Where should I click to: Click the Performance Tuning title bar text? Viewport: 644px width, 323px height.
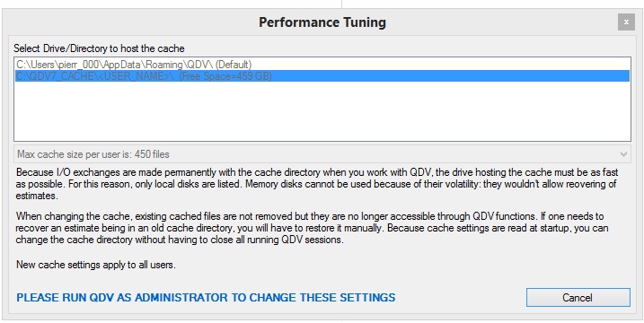pyautogui.click(x=322, y=22)
